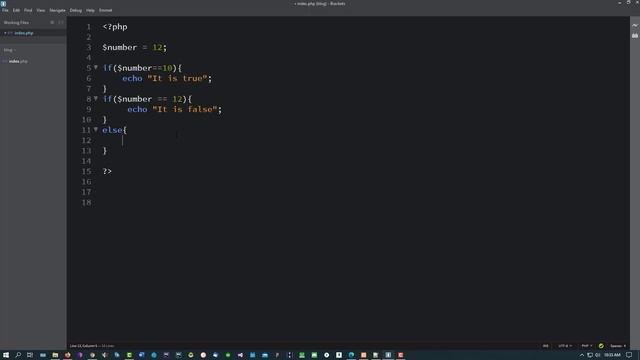Toggle the INS insert mode indicator
Screen dimensions: 640x360
click(545, 346)
